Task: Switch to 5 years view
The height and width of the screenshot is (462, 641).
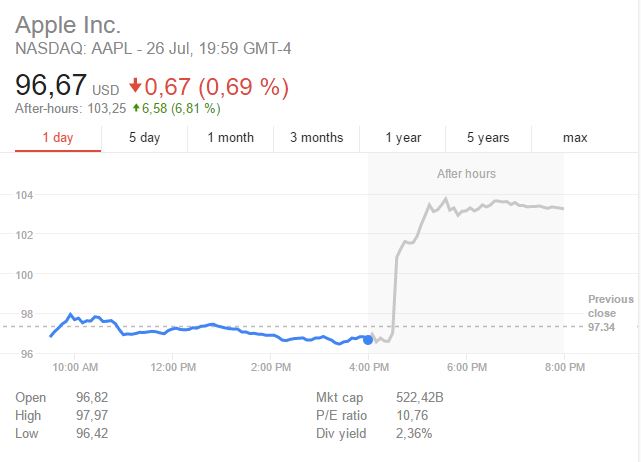Action: pos(488,137)
